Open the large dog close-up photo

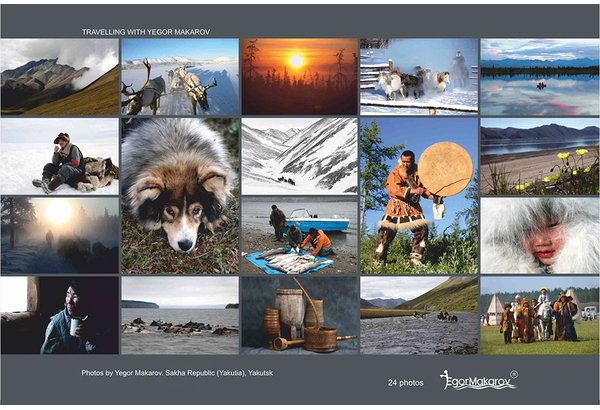coord(180,196)
